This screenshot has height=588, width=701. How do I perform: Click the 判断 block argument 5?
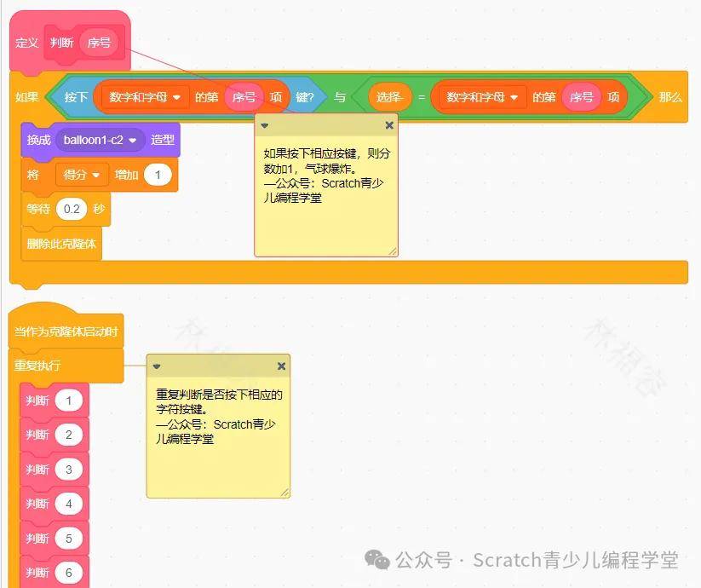coord(69,539)
